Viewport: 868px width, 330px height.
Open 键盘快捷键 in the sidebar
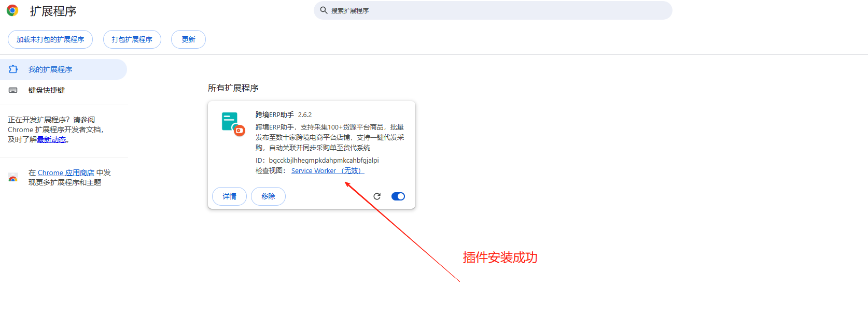coord(63,90)
